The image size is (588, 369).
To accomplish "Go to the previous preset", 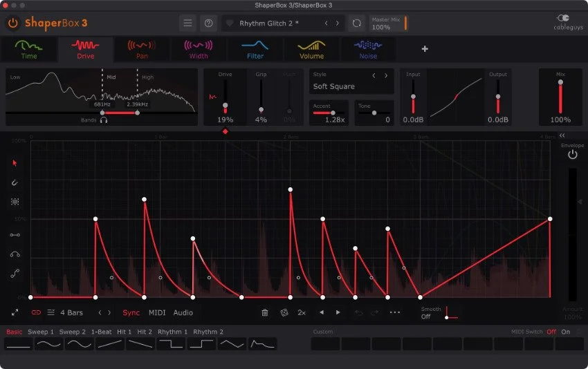I will click(327, 23).
